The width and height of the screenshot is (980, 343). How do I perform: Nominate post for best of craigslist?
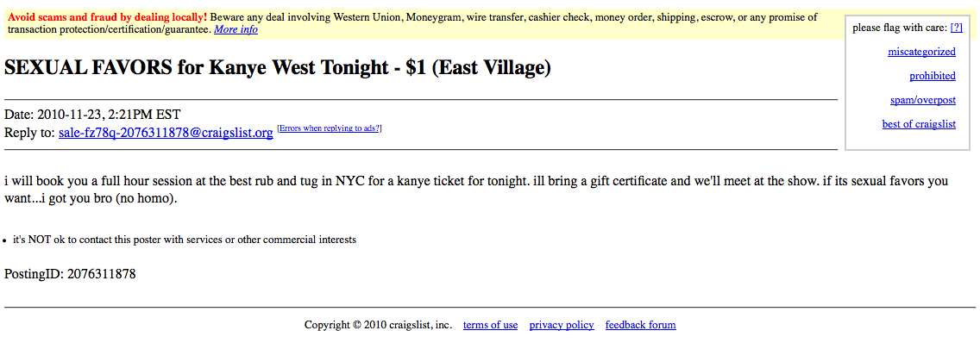(919, 124)
